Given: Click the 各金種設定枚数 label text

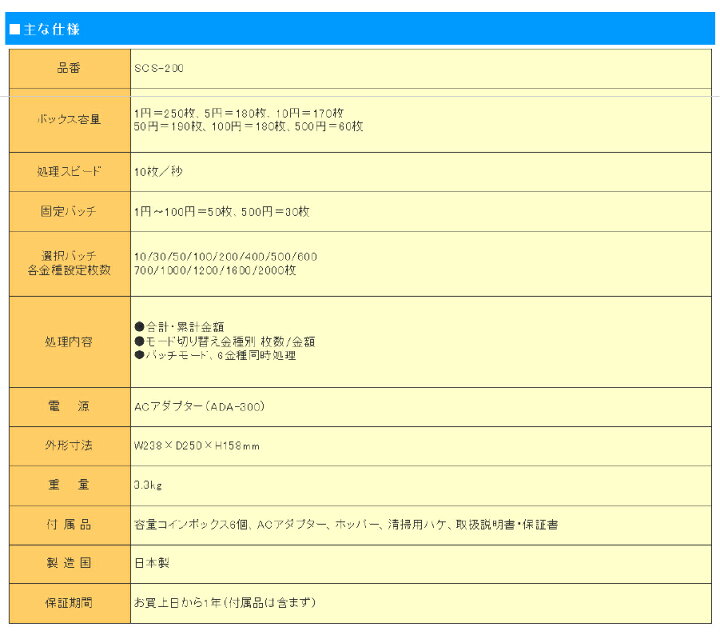Looking at the screenshot, I should pyautogui.click(x=69, y=270).
